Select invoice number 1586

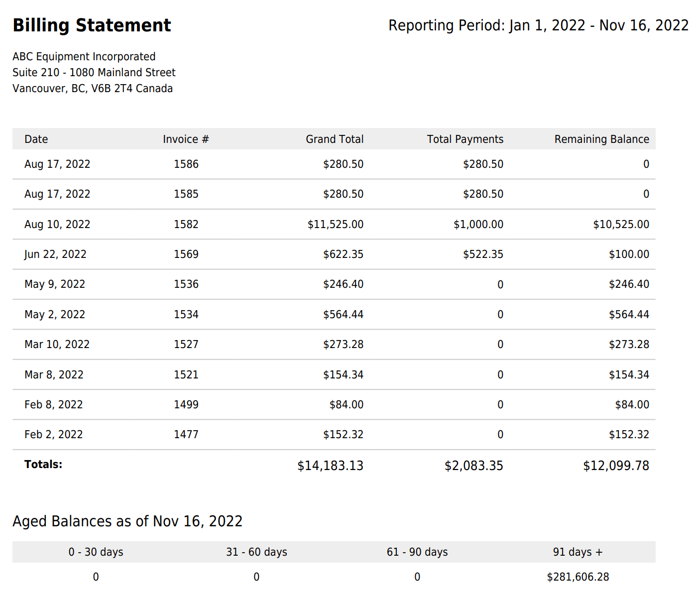[186, 164]
